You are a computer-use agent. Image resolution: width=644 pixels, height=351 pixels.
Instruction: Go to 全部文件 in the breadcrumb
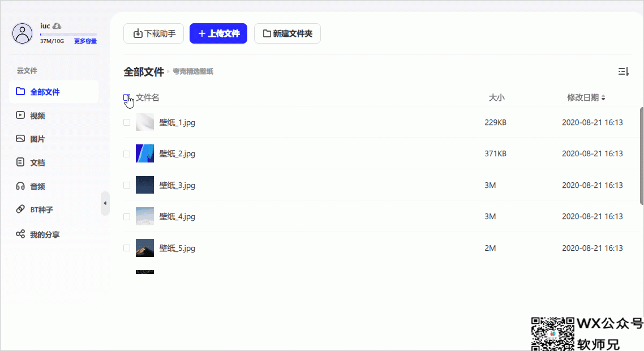tap(144, 72)
